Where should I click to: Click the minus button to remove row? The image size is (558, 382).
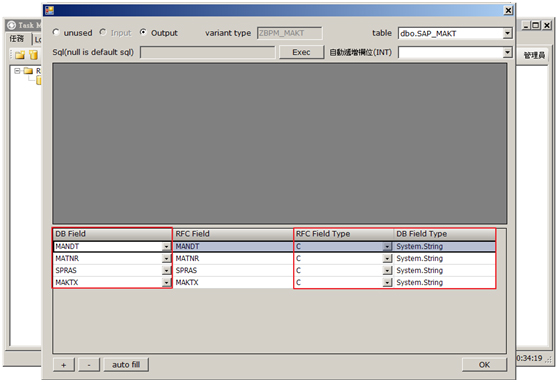[x=89, y=365]
